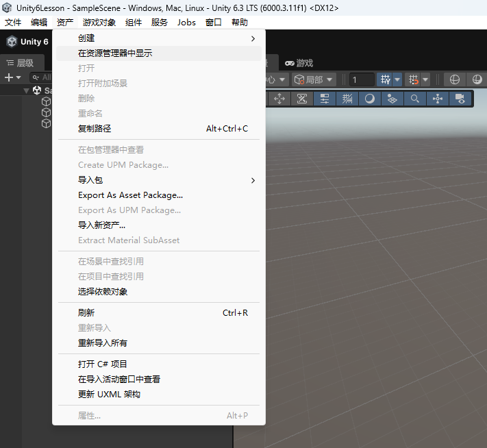The width and height of the screenshot is (487, 448).
Task: Toggle the grid visibility (Y axis) button
Action: click(x=385, y=79)
